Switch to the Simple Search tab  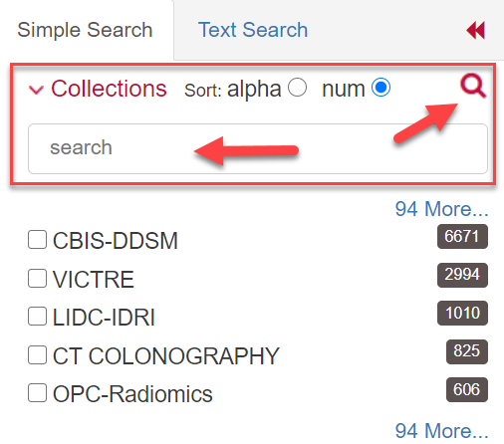click(x=85, y=30)
